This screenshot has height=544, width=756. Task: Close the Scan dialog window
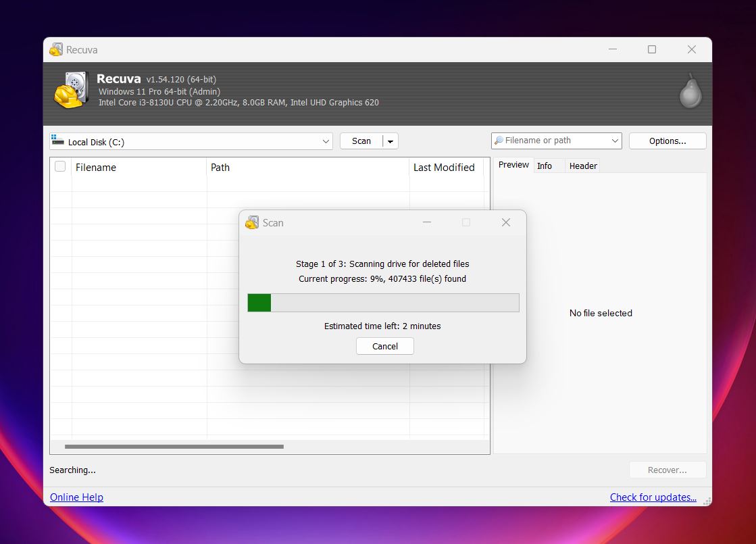click(x=506, y=222)
